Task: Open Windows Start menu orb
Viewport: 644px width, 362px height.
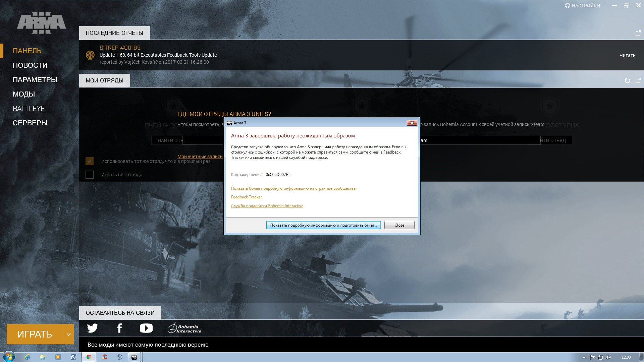Action: pos(9,357)
